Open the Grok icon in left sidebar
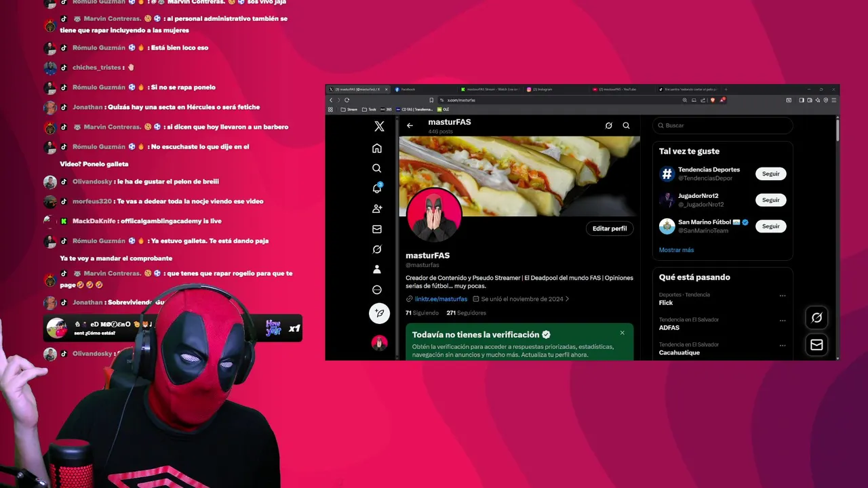This screenshot has width=868, height=488. (x=377, y=249)
